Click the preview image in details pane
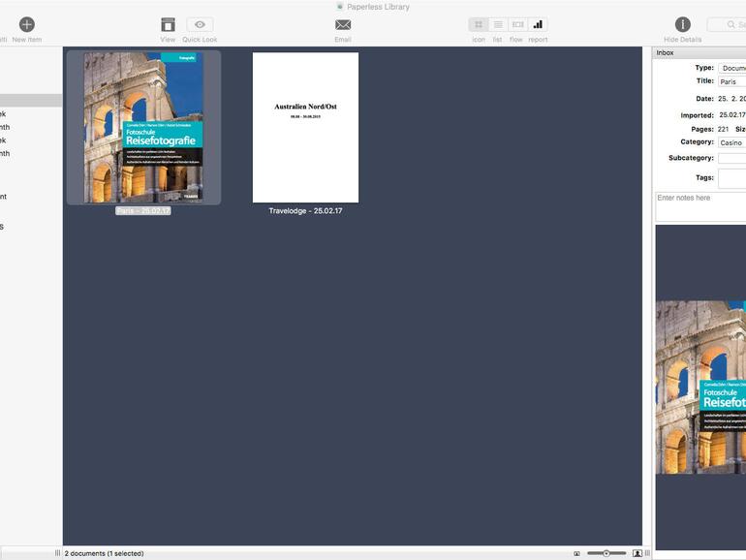Screen dimensions: 746x560 click(700, 388)
